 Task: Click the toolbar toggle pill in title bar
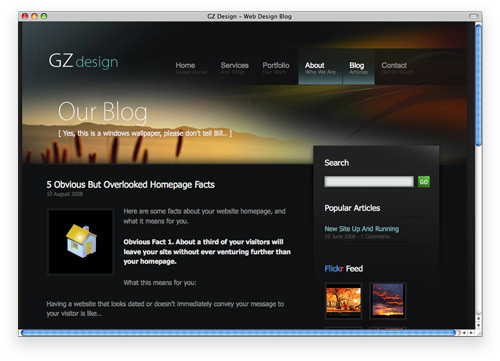tap(473, 16)
